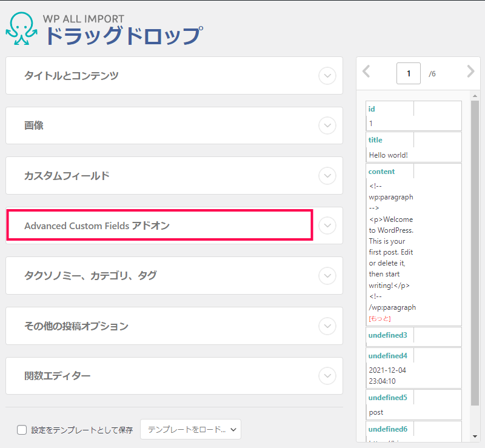Click the undefined6 field label
Screen dimensions: 485x448
(387, 429)
